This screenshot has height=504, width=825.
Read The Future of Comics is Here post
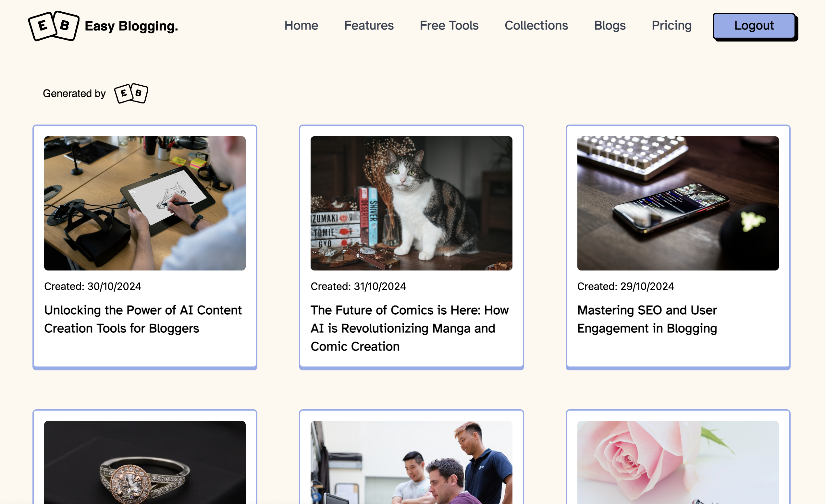pos(410,328)
